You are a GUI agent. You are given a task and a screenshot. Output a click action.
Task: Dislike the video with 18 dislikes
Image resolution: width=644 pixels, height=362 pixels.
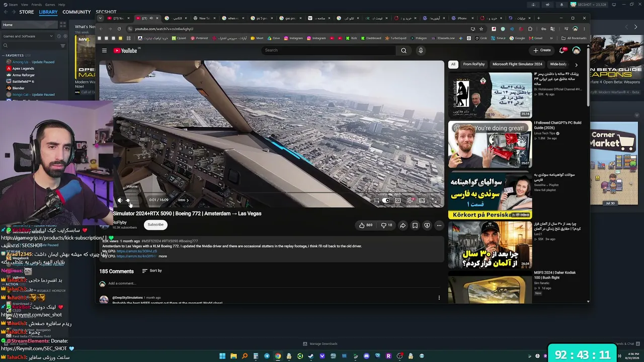[387, 225]
